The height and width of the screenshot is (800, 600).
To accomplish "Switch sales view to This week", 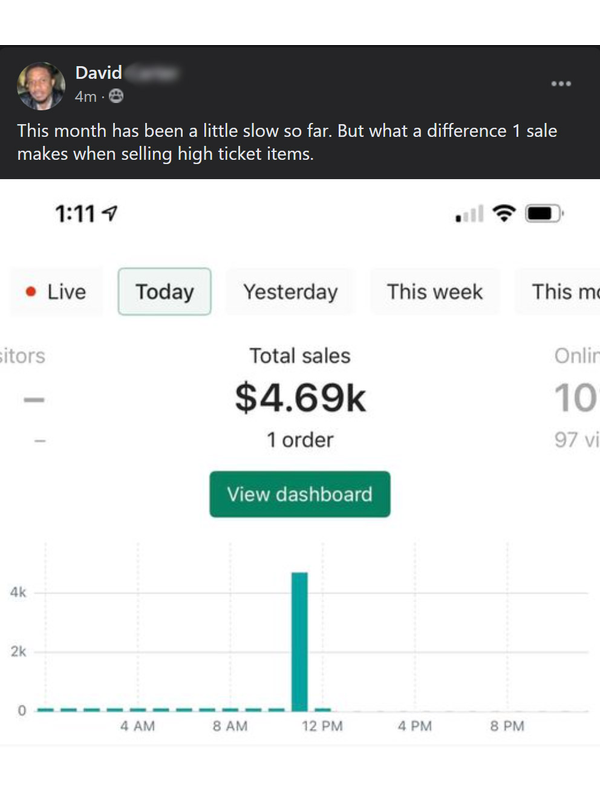I will tap(434, 291).
